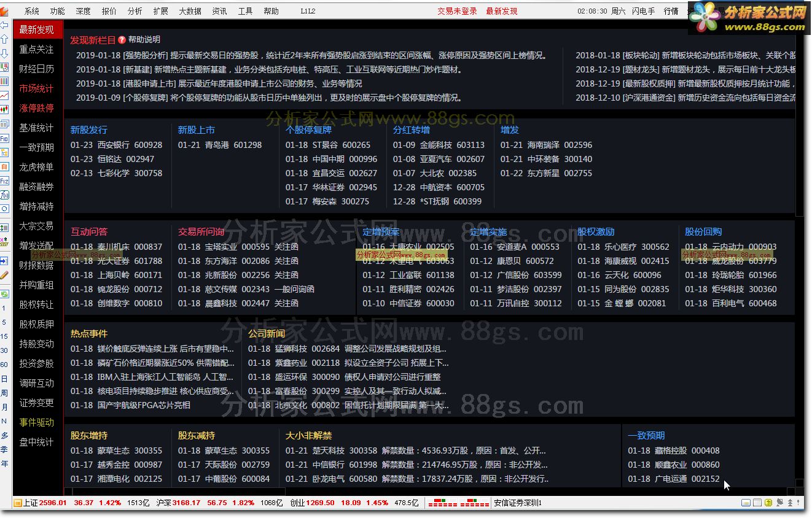Screen dimensions: 812x518
Task: Click 闪电手 in the top bar
Action: coord(642,11)
